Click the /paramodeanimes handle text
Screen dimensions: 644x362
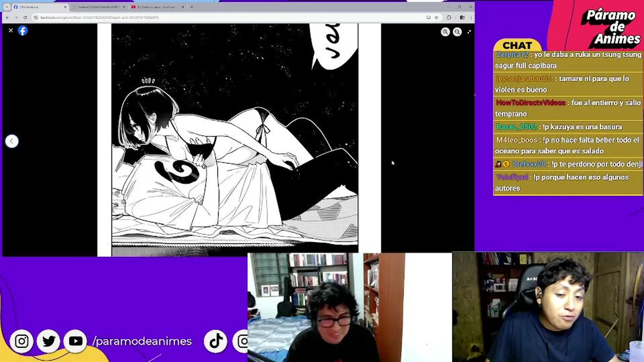coord(142,341)
